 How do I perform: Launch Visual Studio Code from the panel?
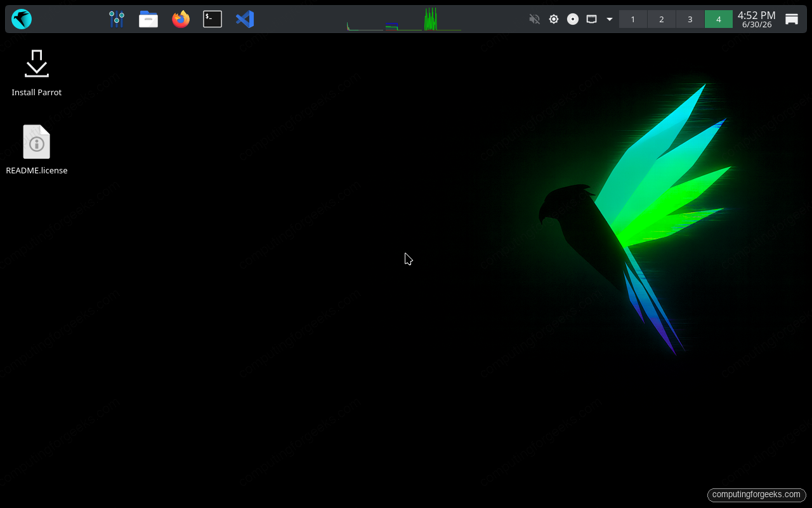(245, 19)
